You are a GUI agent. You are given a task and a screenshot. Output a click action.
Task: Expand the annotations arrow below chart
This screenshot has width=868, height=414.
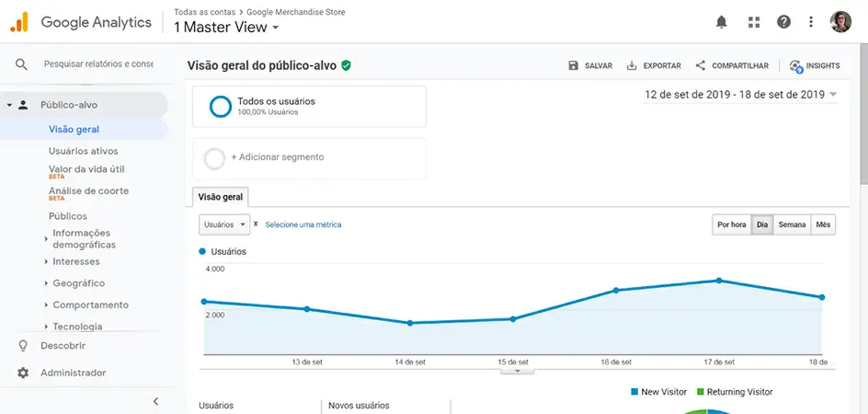518,371
